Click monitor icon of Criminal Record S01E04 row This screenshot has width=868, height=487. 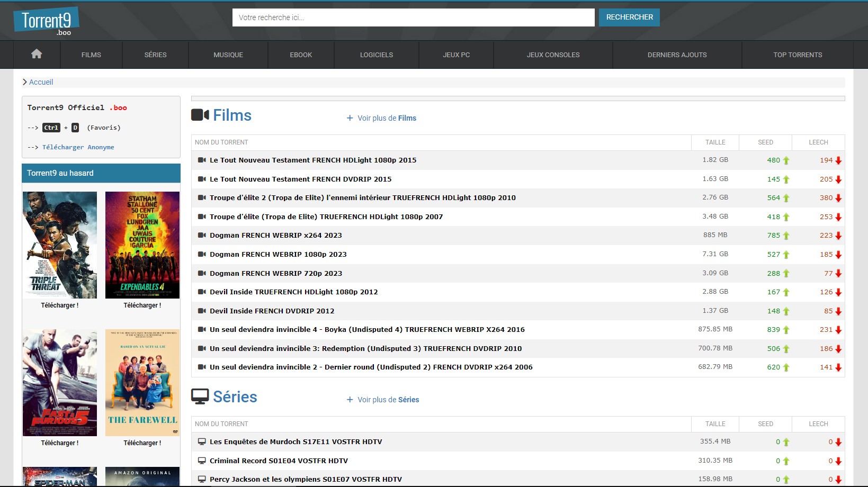click(x=202, y=461)
